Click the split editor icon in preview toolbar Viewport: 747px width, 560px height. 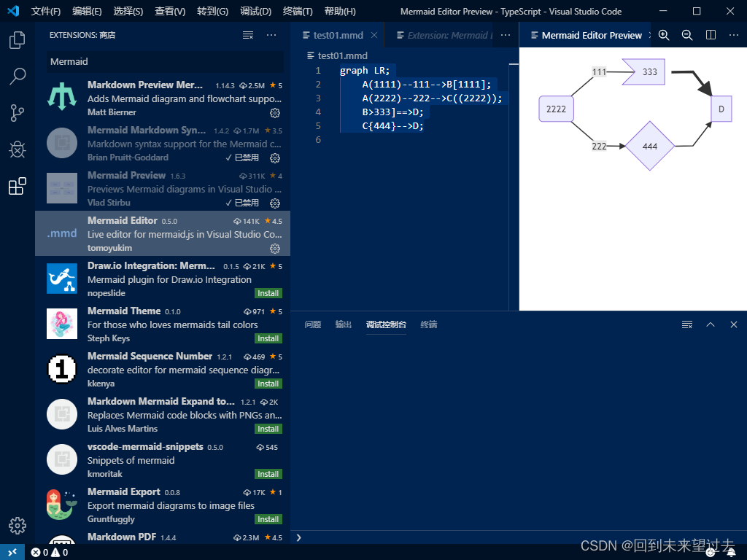tap(710, 34)
